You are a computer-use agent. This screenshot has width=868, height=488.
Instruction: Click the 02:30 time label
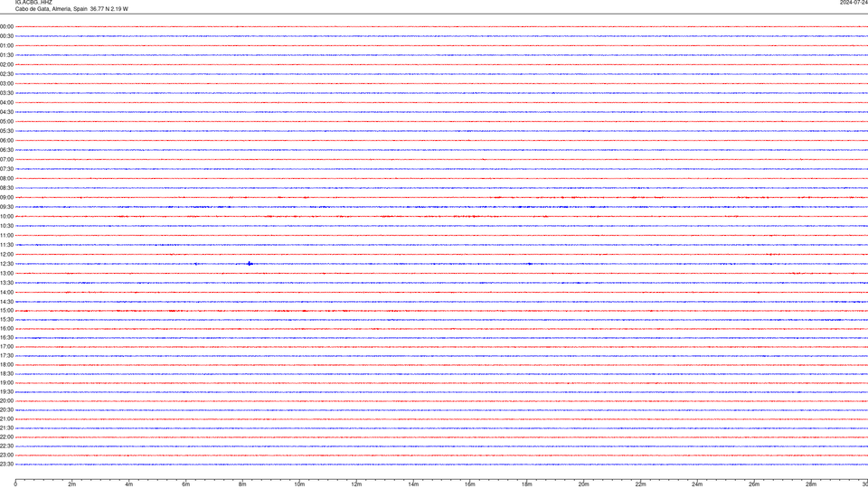click(6, 74)
